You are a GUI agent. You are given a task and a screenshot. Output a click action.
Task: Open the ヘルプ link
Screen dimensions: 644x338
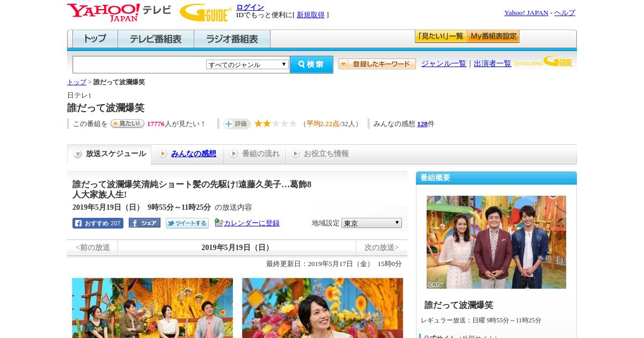coord(565,13)
